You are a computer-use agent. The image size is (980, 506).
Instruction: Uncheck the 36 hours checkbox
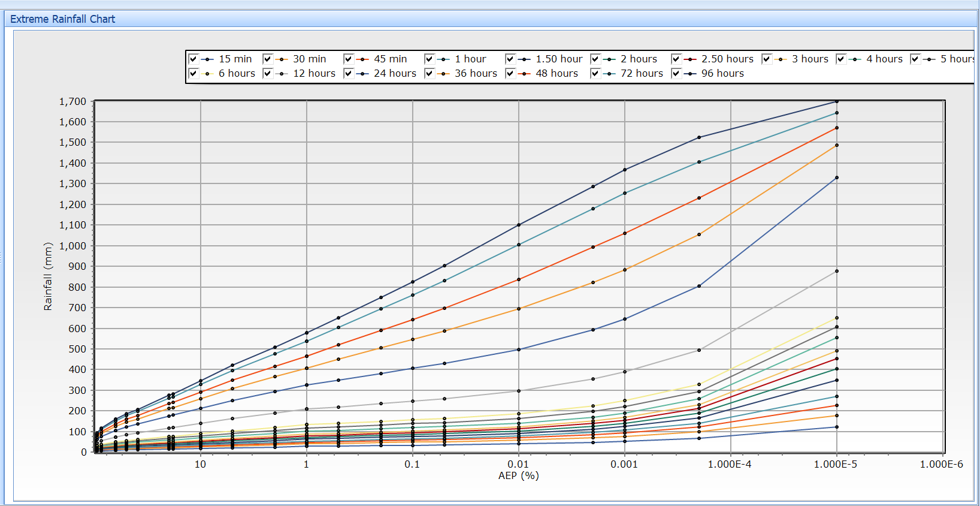click(429, 73)
